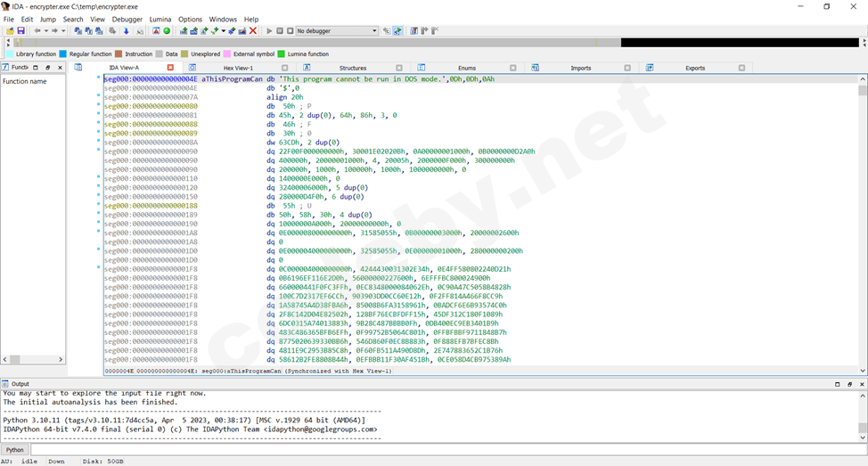
Task: Close the Enums tab
Action: [513, 68]
